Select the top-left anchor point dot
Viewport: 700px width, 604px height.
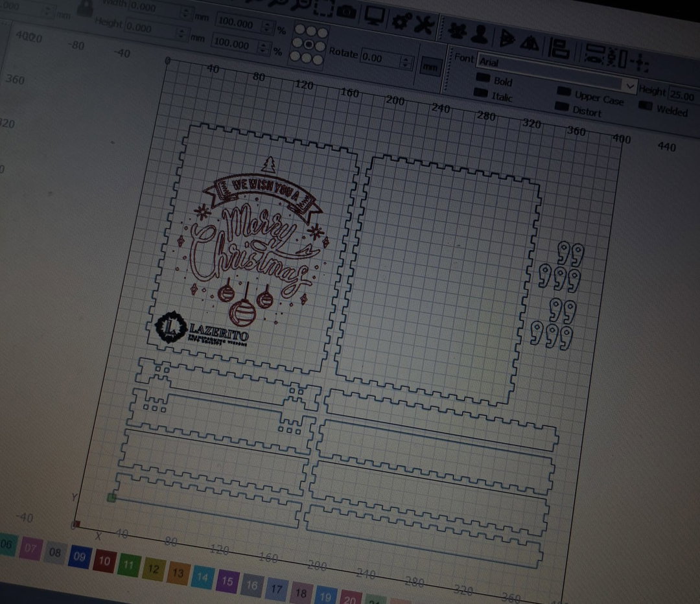[x=300, y=29]
